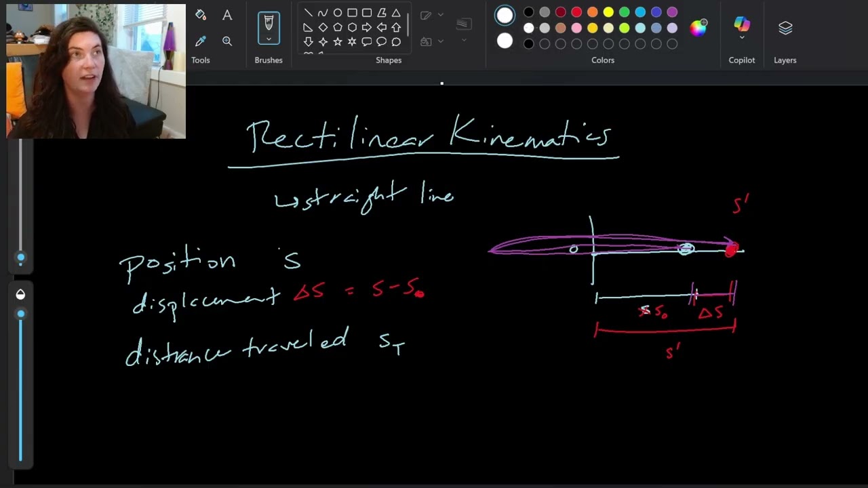
Task: Choose the Five-point star shape
Action: coord(337,42)
